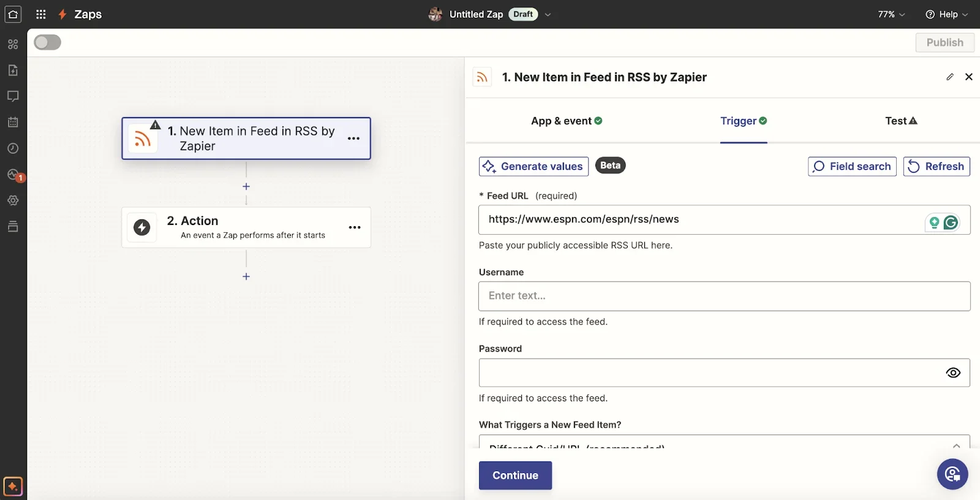This screenshot has height=500, width=980.
Task: Open the versions stack sidebar icon
Action: [x=13, y=227]
